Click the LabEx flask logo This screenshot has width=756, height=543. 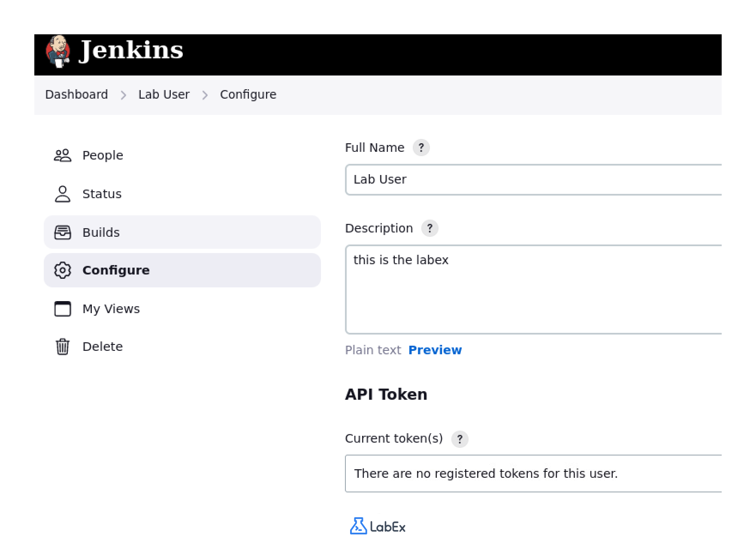click(x=359, y=526)
